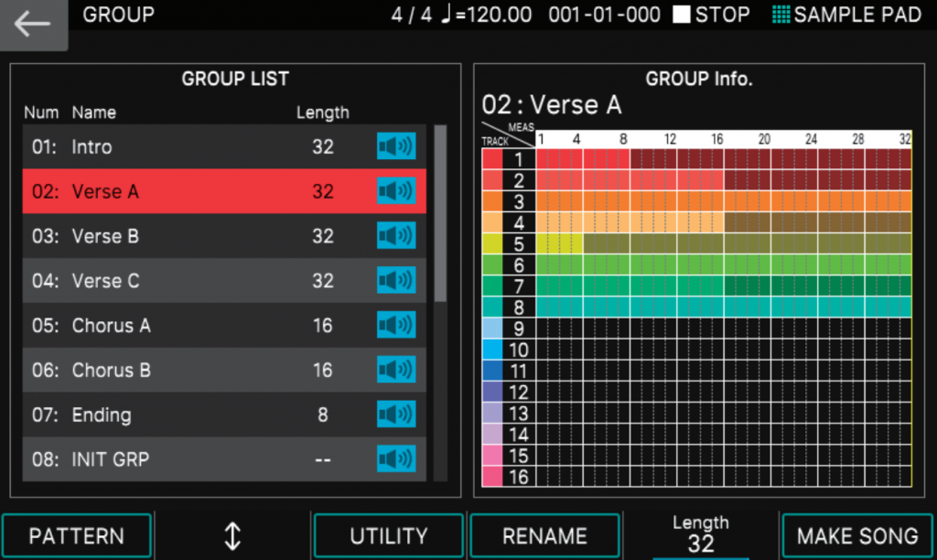
Task: Toggle speaker preview for Verse C
Action: 396,281
